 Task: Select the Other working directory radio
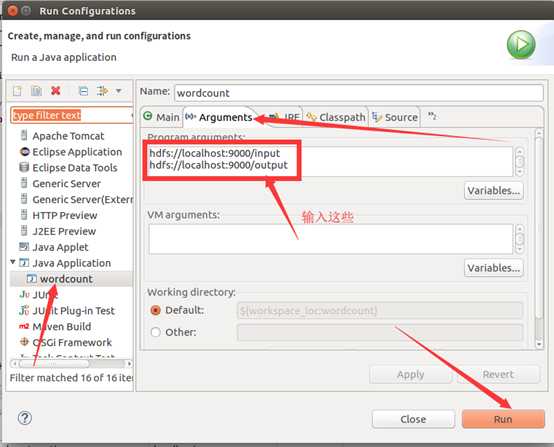tap(155, 332)
